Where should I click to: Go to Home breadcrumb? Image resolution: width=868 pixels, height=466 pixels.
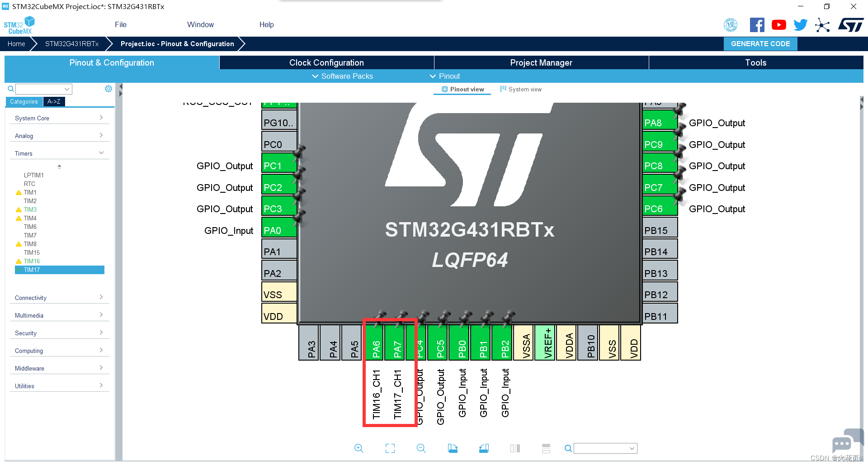click(x=16, y=44)
